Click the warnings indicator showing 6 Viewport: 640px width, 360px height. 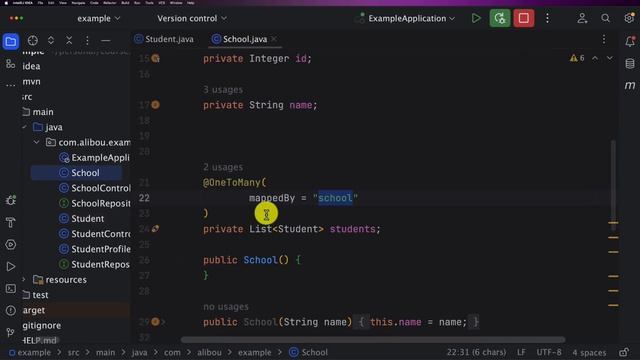point(577,58)
